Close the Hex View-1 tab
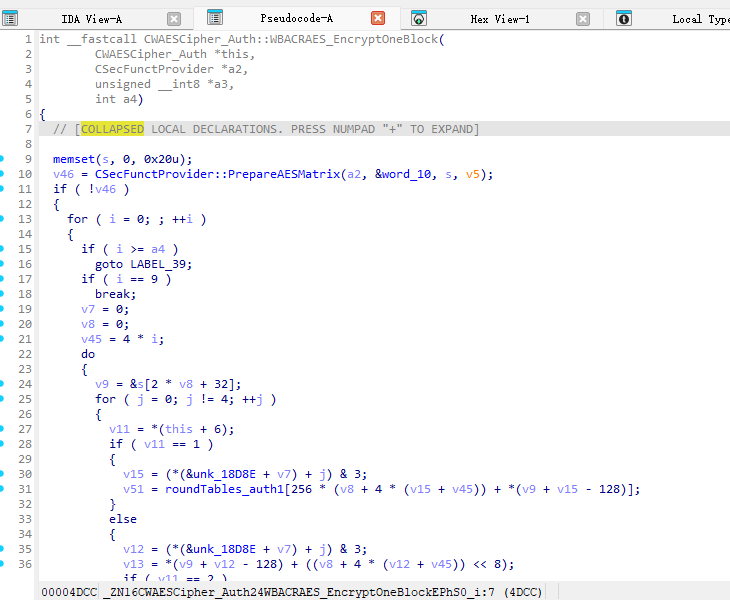730x600 pixels. pyautogui.click(x=583, y=19)
